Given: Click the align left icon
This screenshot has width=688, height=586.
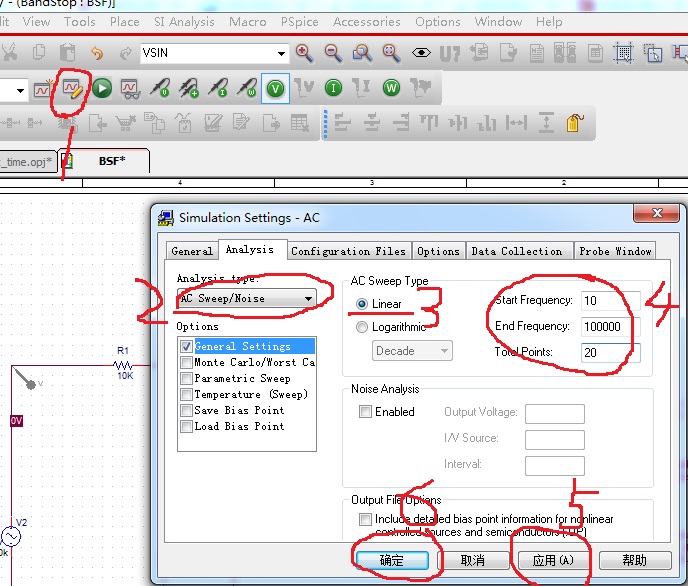Looking at the screenshot, I should click(343, 122).
